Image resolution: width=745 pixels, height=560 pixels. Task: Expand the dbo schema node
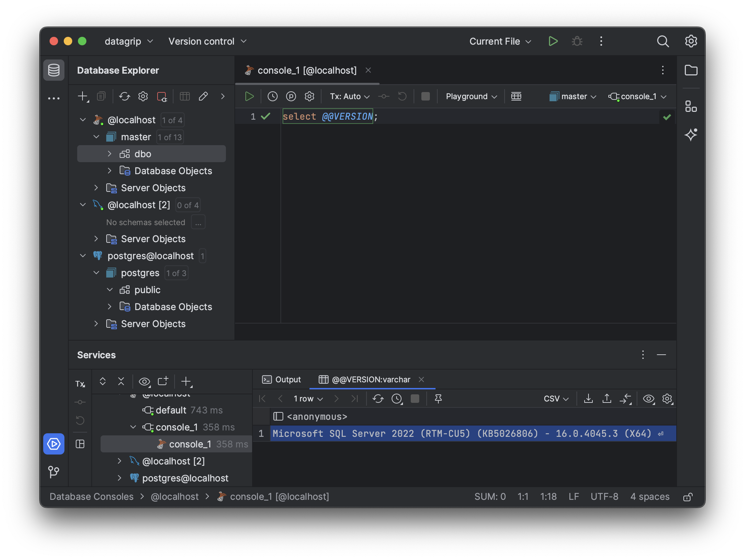[x=110, y=154]
